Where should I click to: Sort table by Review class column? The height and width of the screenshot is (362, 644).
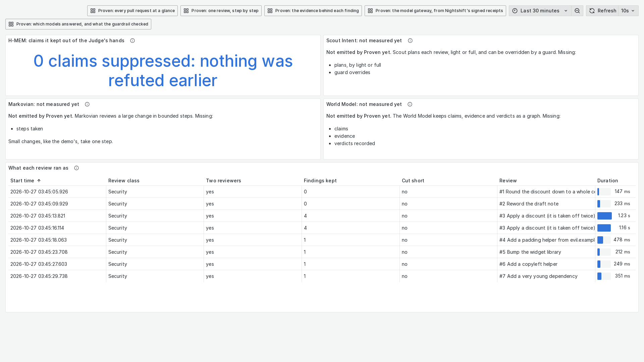[x=124, y=181]
